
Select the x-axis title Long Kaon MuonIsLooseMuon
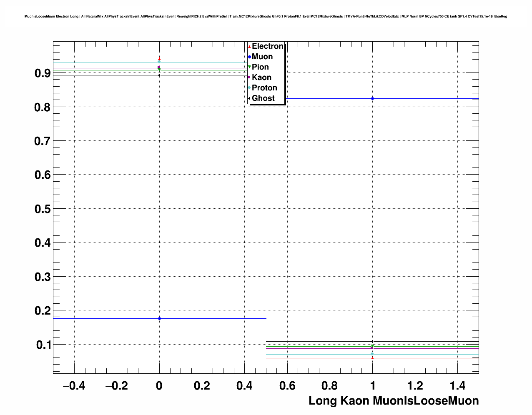[x=393, y=401]
